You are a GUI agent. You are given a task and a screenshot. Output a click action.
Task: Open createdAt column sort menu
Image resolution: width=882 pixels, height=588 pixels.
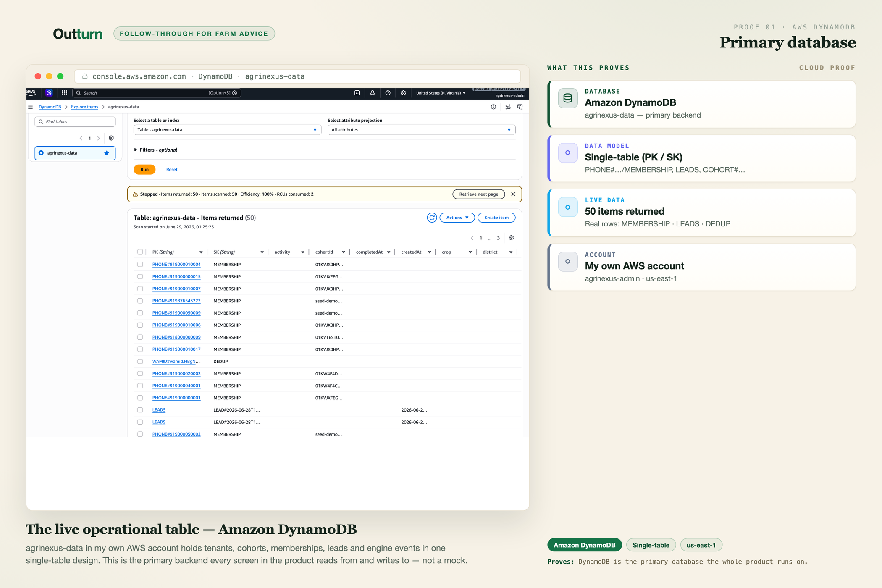click(429, 252)
